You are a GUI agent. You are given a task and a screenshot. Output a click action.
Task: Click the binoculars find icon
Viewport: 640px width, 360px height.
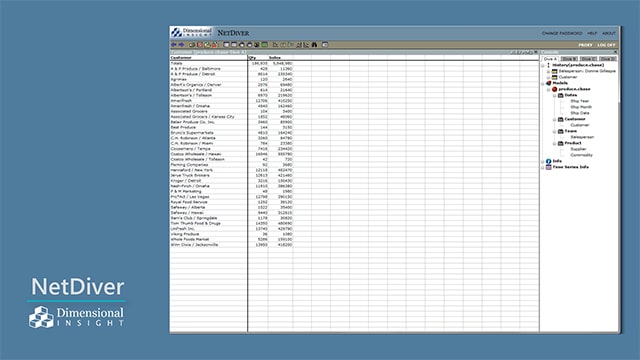314,44
